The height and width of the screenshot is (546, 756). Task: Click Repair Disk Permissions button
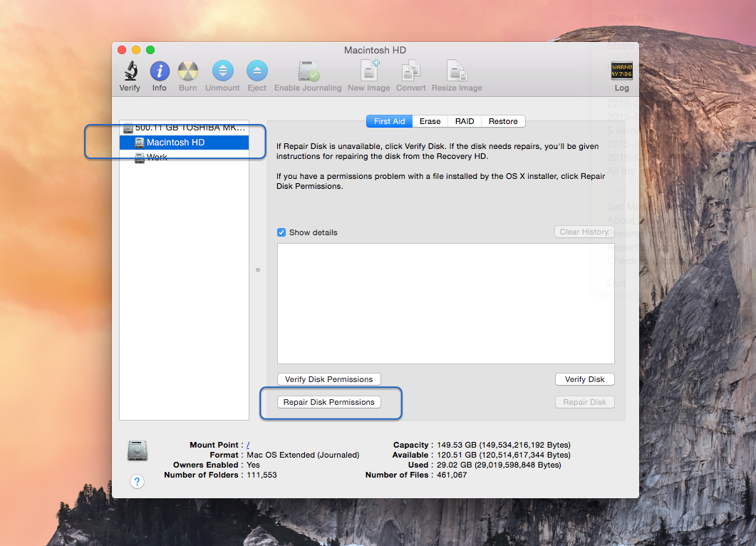pyautogui.click(x=328, y=402)
